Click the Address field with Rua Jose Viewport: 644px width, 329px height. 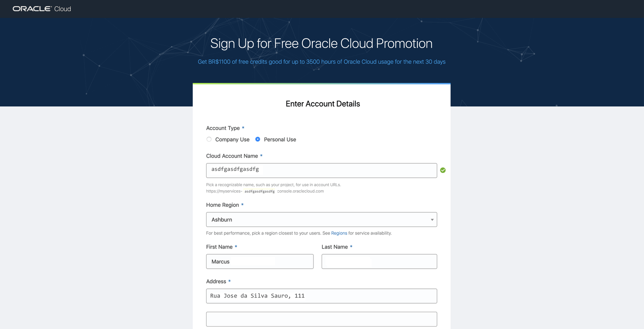click(321, 296)
